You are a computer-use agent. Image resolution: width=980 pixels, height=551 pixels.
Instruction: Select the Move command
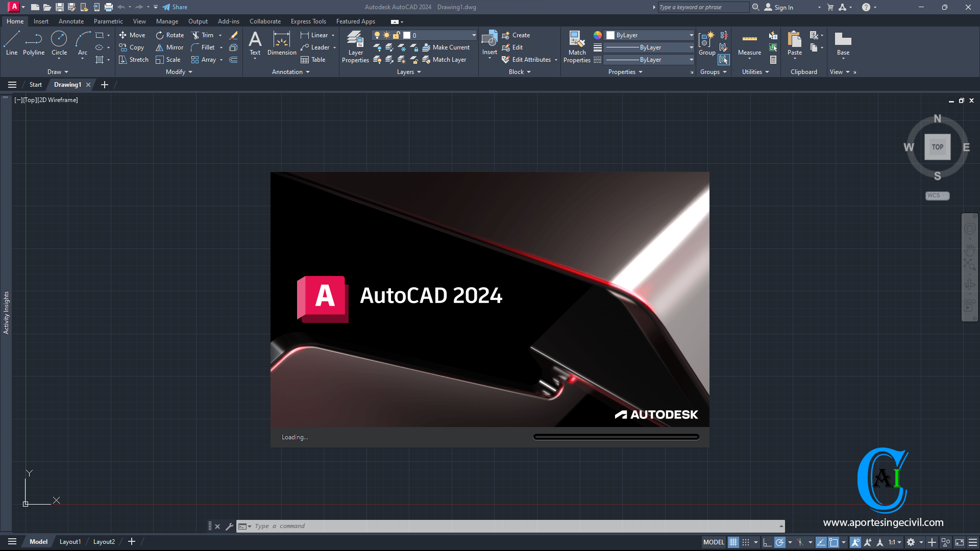tap(132, 35)
